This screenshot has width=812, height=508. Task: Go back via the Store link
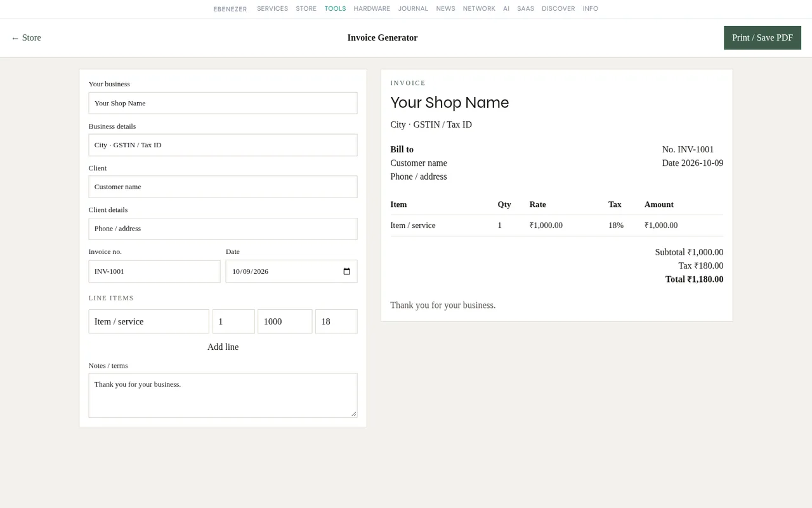[x=26, y=37]
